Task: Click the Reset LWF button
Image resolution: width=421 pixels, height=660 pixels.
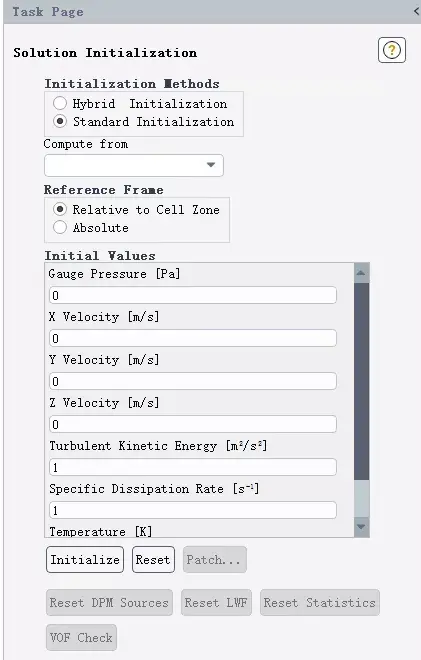Action: [x=216, y=602]
